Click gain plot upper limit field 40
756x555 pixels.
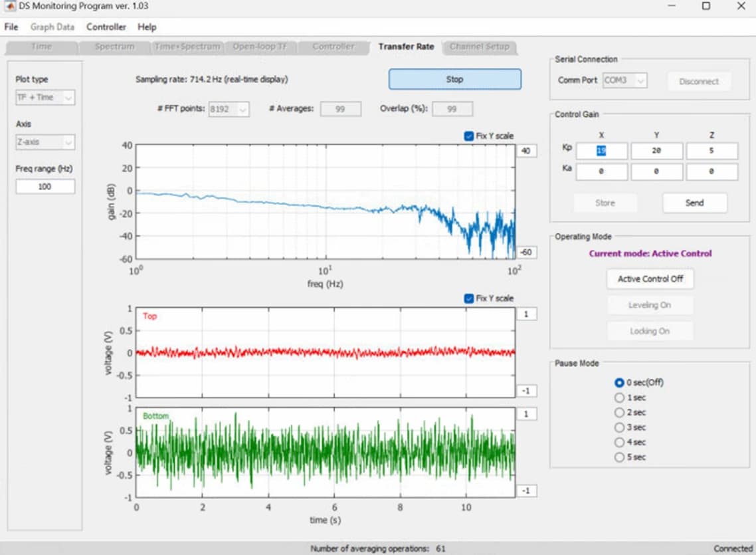click(527, 151)
